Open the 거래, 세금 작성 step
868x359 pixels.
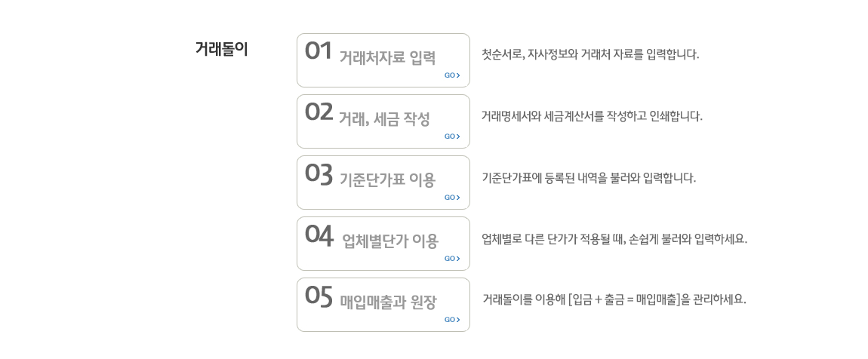point(384,119)
